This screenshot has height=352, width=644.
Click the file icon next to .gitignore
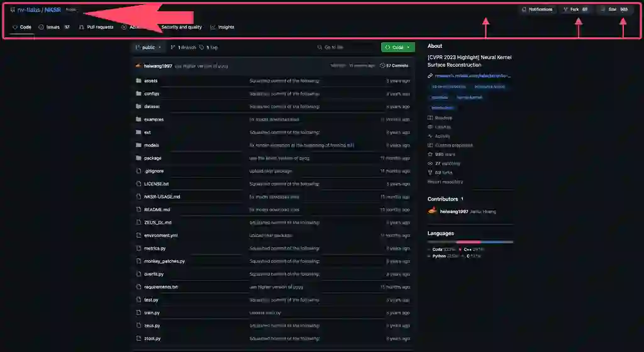click(138, 171)
